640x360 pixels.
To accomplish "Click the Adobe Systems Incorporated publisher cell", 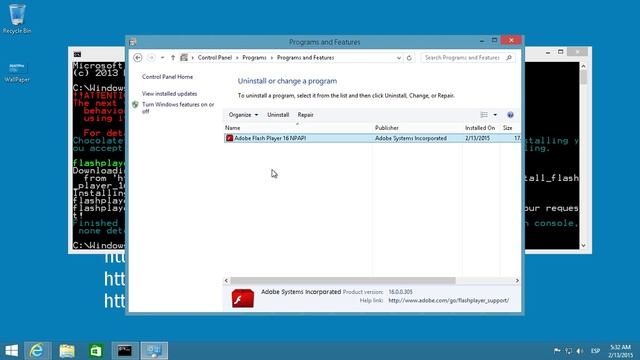I will (411, 138).
